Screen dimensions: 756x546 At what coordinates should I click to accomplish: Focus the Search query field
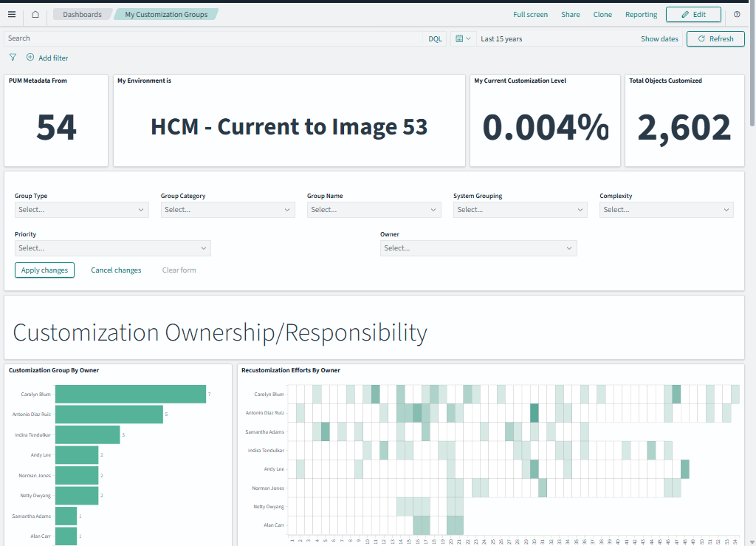(214, 38)
